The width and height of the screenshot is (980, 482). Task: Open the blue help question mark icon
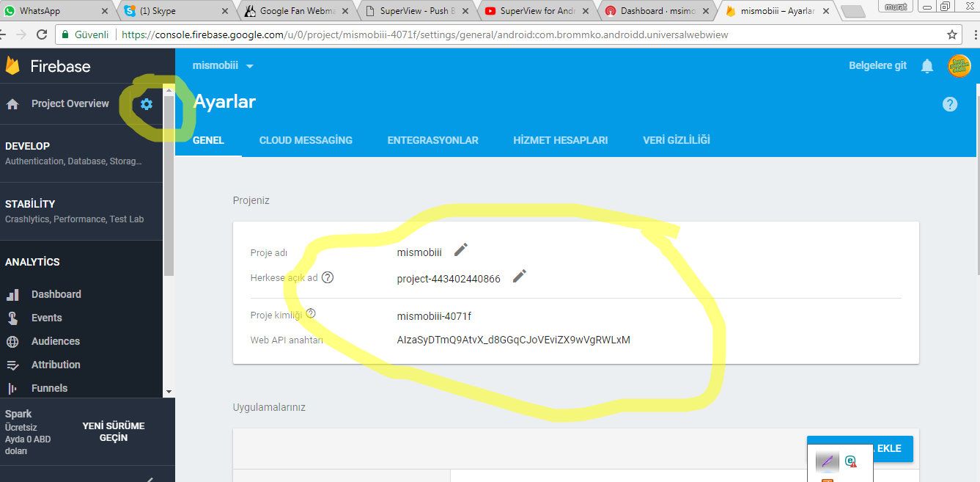pyautogui.click(x=950, y=104)
